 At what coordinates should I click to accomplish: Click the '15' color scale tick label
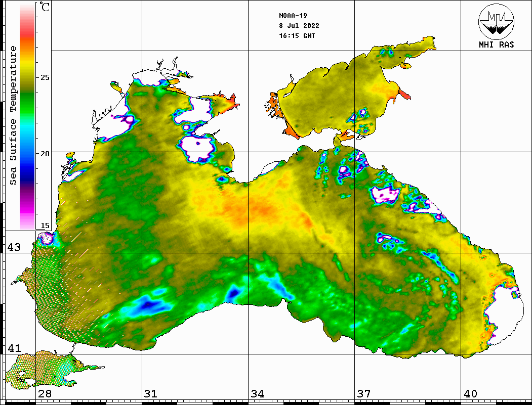click(x=45, y=226)
